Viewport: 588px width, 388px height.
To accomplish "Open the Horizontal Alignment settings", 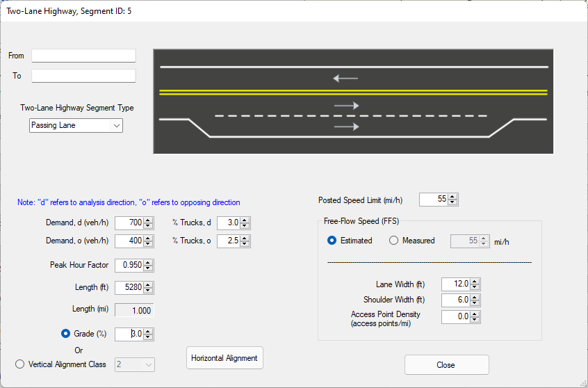I will coord(224,358).
